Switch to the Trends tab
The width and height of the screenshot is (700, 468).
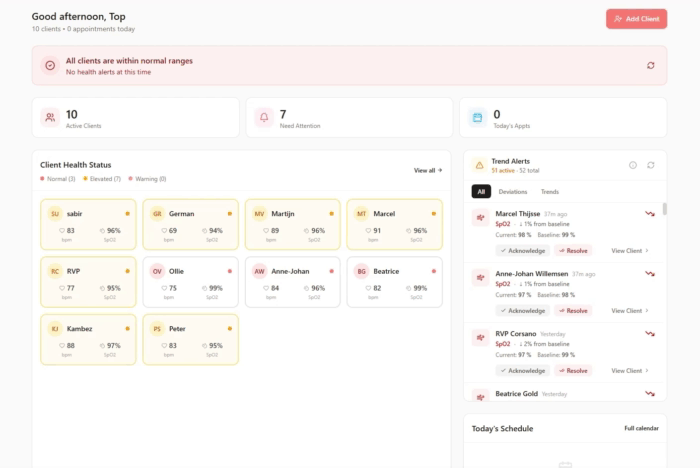(550, 191)
